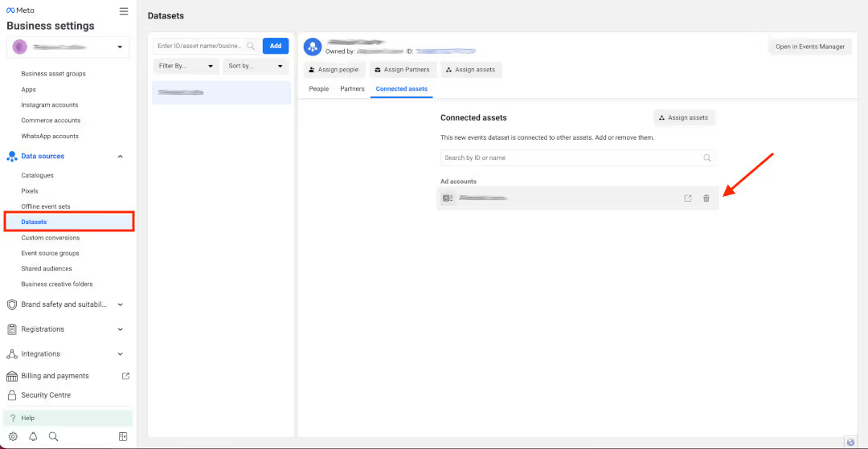Click the magnifier in the dataset search field
Screen dimensions: 868x449
coord(252,46)
